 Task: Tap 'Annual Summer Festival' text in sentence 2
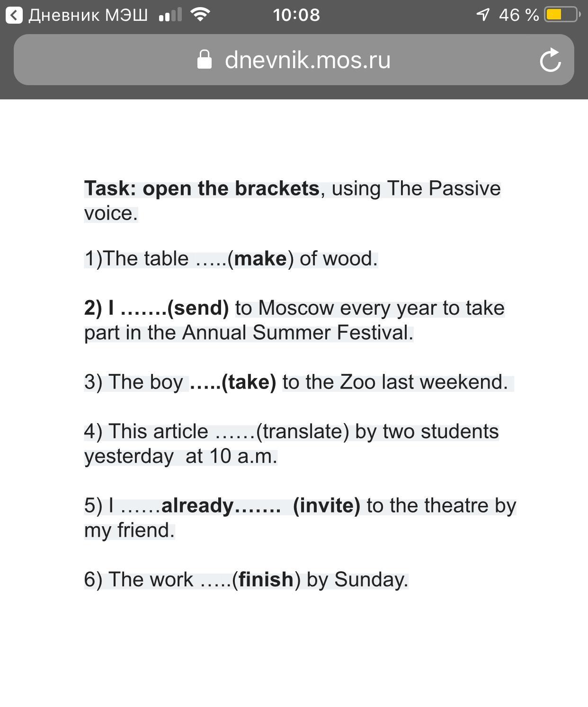297,333
